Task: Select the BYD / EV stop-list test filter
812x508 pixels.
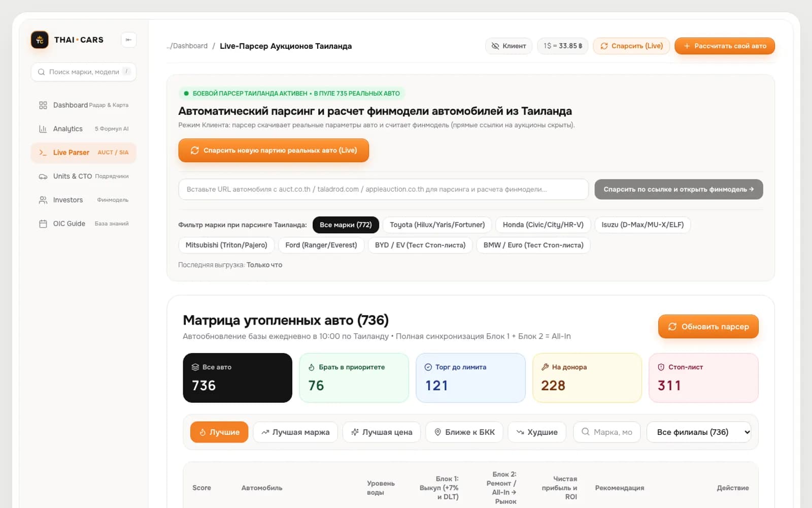Action: (x=420, y=245)
